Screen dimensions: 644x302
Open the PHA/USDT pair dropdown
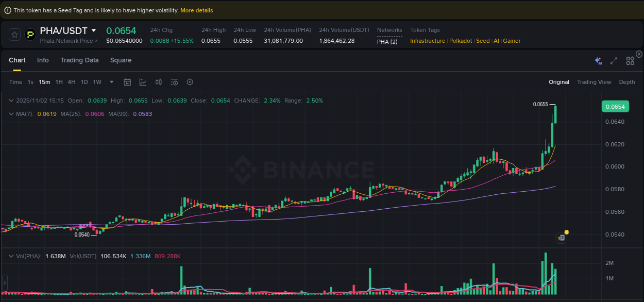pyautogui.click(x=94, y=30)
